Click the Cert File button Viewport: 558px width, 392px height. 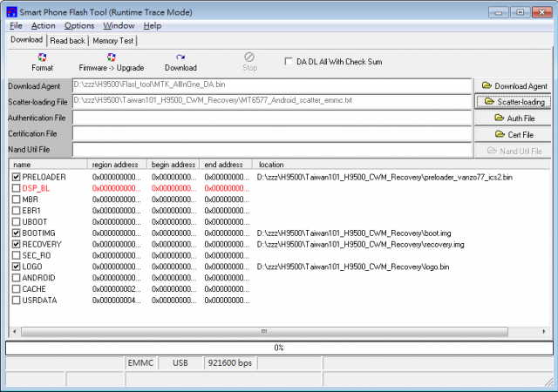click(514, 134)
